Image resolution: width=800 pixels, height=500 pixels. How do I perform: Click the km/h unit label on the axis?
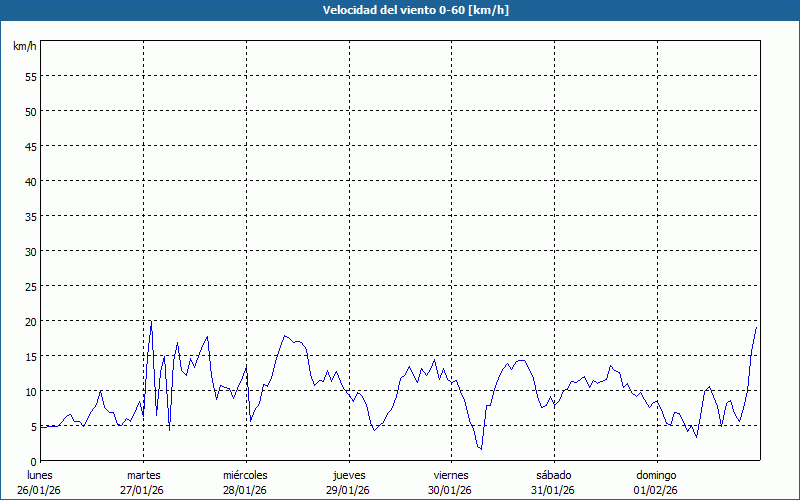pyautogui.click(x=24, y=46)
